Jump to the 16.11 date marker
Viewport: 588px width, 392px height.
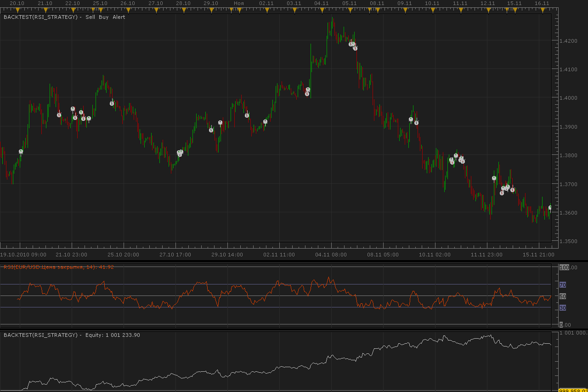tap(542, 3)
